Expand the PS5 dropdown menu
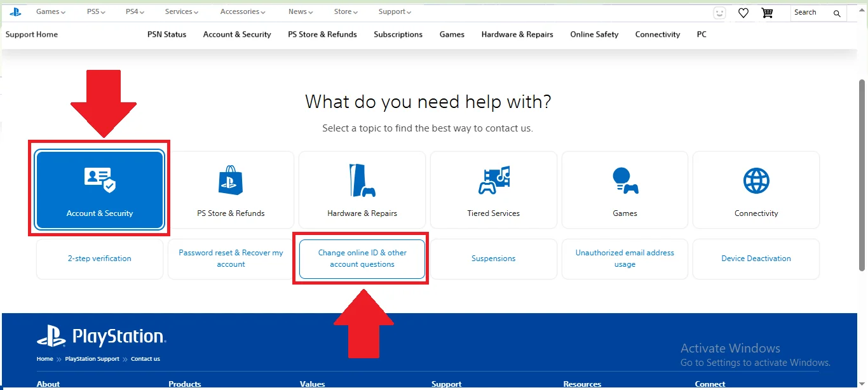 [x=96, y=12]
